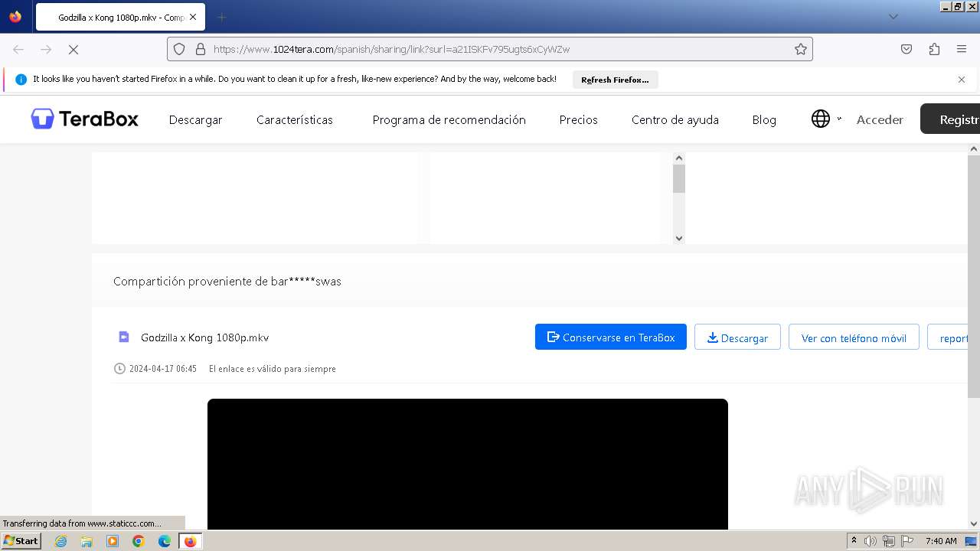This screenshot has height=551, width=980.
Task: Bookmark this page with the star icon
Action: click(x=801, y=49)
